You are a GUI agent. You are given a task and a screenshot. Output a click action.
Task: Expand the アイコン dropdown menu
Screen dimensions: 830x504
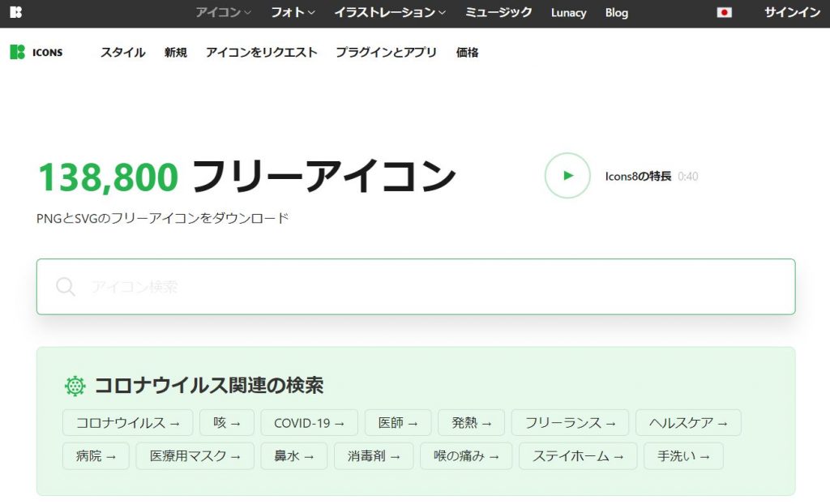pyautogui.click(x=223, y=12)
